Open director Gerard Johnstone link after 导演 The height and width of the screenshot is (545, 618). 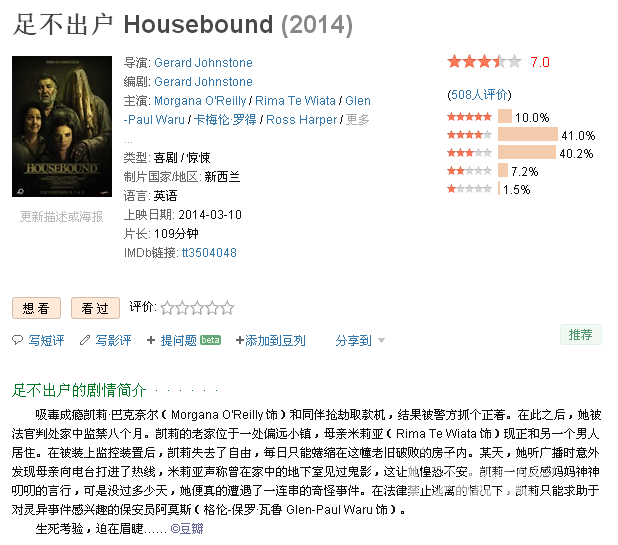203,63
